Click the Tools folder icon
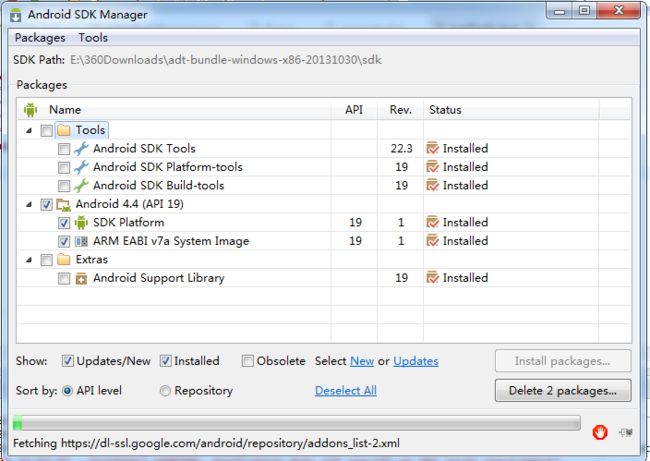650x461 pixels. pyautogui.click(x=63, y=130)
